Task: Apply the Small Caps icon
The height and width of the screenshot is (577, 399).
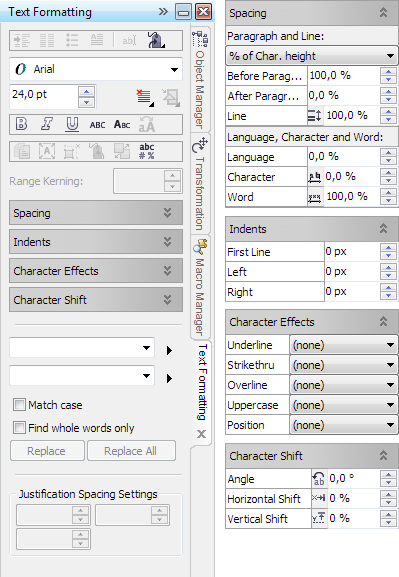Action: [122, 124]
